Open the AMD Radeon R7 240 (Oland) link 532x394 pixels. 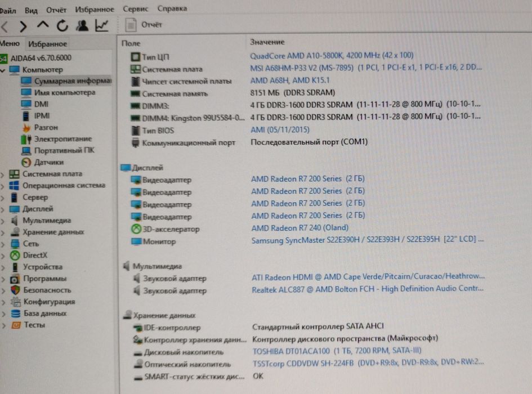click(x=300, y=228)
